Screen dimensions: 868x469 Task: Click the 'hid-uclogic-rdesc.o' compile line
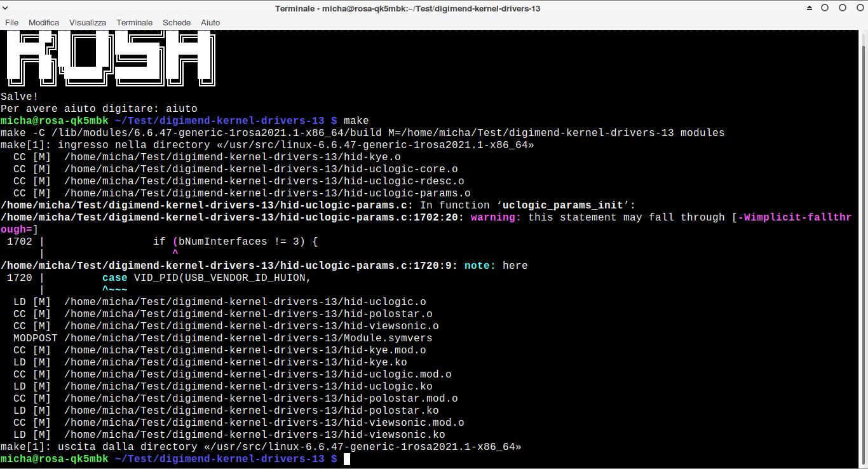[239, 181]
